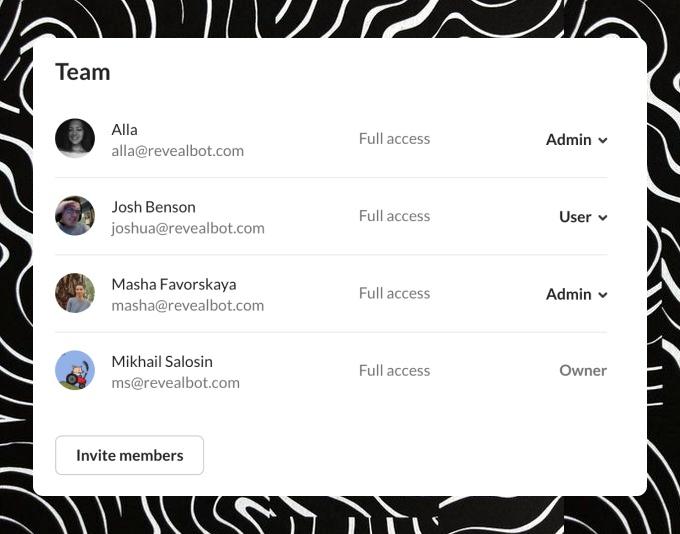The image size is (680, 534).
Task: Click the Owner label for Mikhail Salosin
Action: coord(583,370)
